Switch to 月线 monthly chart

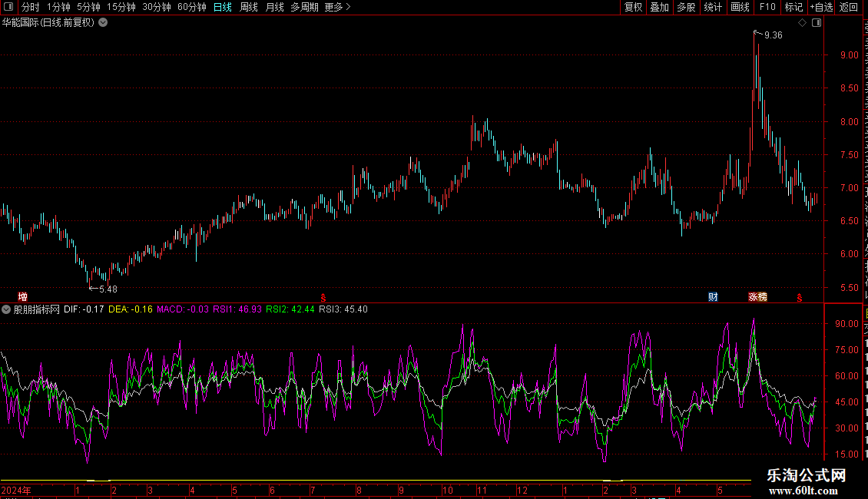[x=274, y=7]
